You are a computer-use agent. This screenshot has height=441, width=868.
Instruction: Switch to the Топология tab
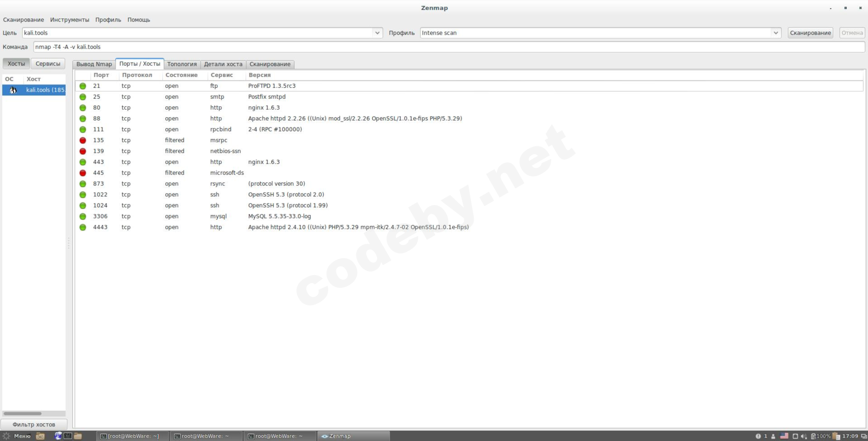(182, 64)
